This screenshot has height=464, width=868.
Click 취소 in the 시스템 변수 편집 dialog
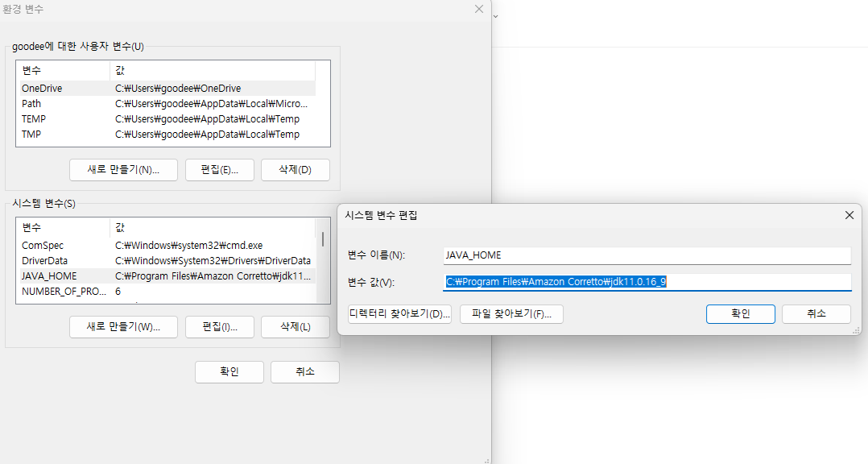816,314
